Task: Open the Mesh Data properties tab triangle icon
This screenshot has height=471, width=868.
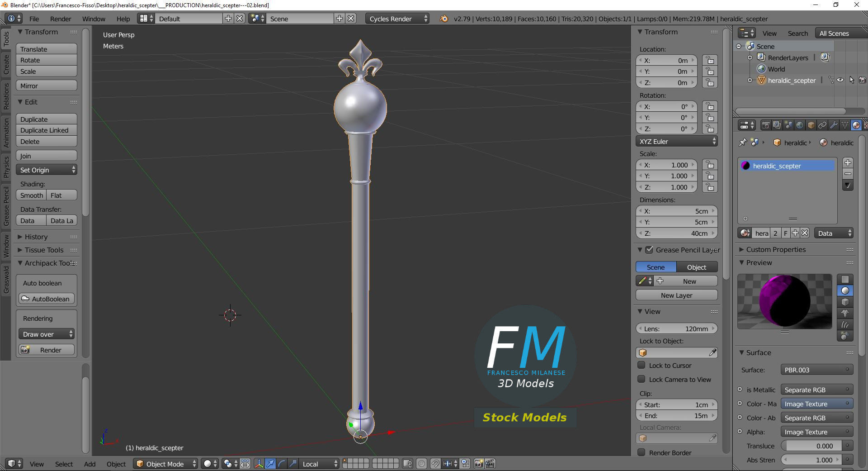Action: point(845,125)
